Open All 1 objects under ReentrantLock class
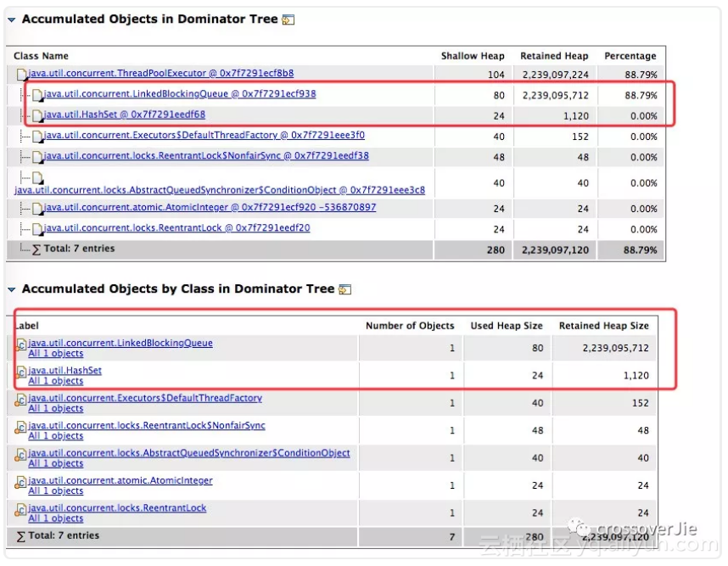 pyautogui.click(x=56, y=518)
